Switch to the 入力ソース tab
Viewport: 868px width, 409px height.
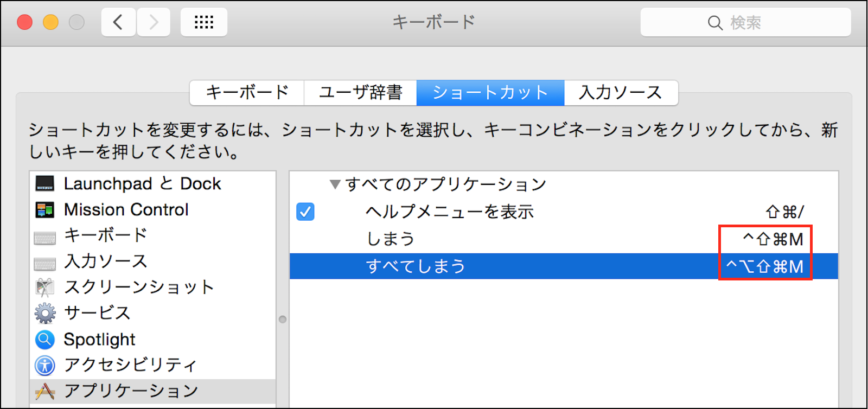621,93
